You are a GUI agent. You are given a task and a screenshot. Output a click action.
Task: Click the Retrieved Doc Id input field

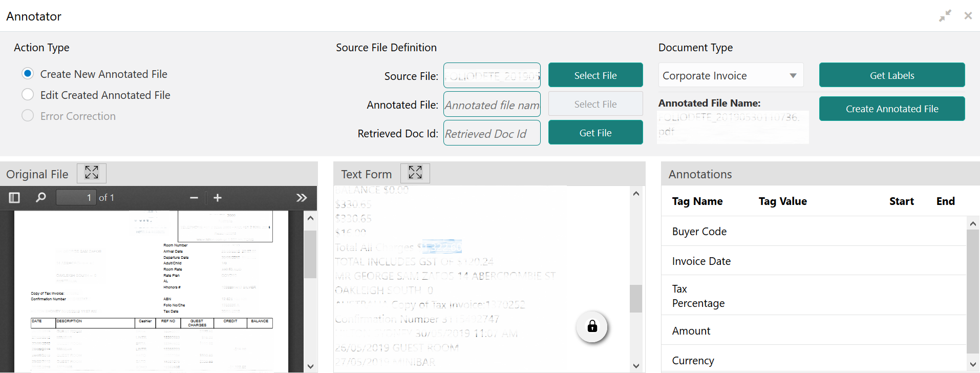[492, 133]
